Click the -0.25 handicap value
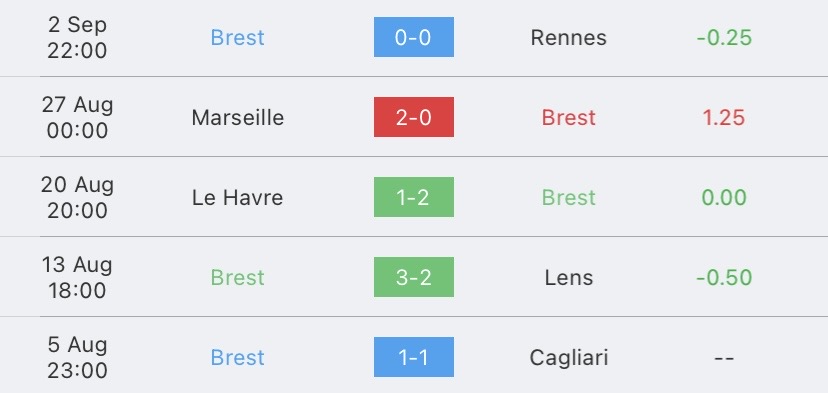 [724, 38]
